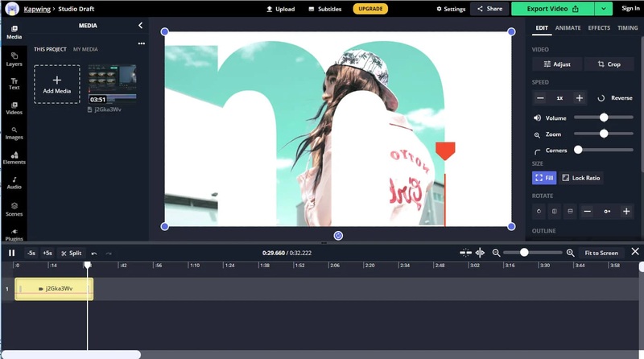The image size is (644, 359).
Task: Open the Layers panel
Action: (14, 58)
